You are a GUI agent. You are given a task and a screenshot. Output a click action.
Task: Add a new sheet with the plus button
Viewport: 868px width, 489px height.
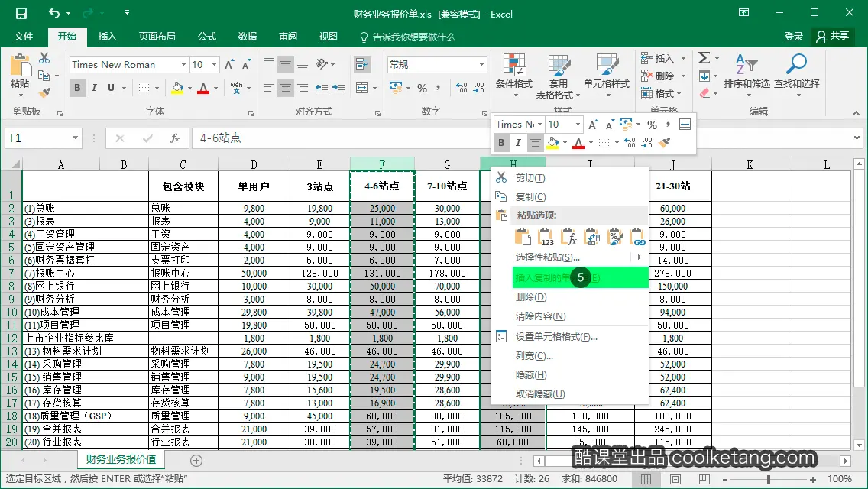click(x=196, y=460)
